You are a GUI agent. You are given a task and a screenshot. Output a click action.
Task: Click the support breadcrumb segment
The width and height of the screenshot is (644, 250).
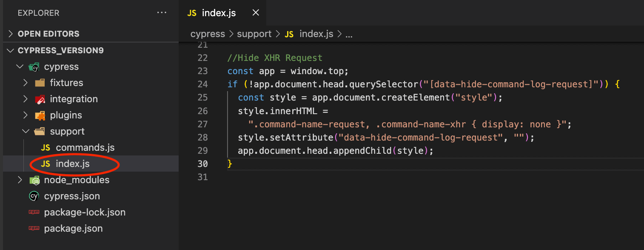pos(254,34)
